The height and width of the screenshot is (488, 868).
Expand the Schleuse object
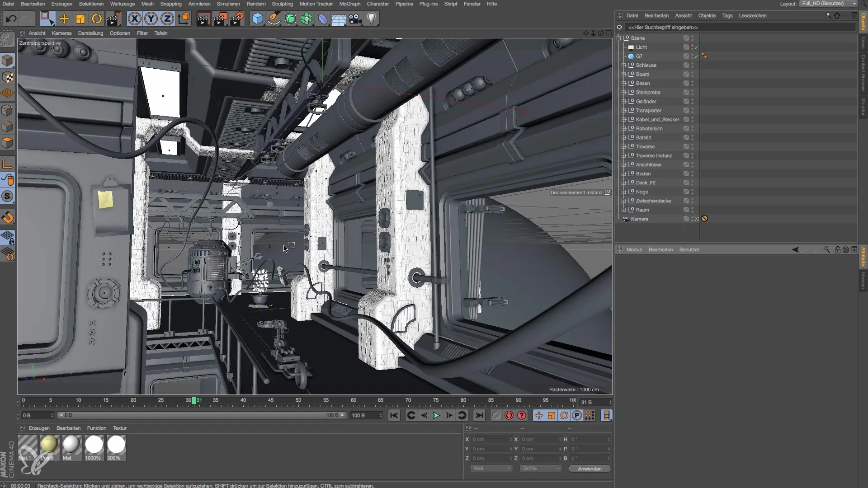point(624,65)
